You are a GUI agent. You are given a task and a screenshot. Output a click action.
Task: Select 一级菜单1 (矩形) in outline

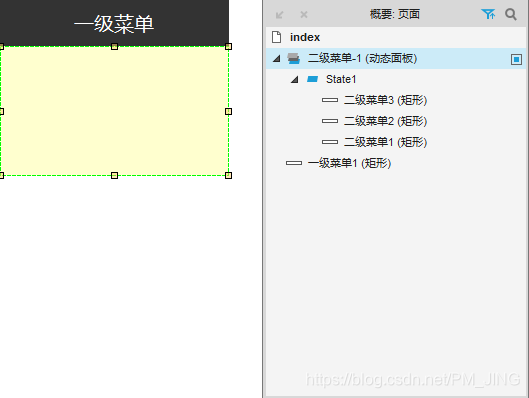click(349, 163)
